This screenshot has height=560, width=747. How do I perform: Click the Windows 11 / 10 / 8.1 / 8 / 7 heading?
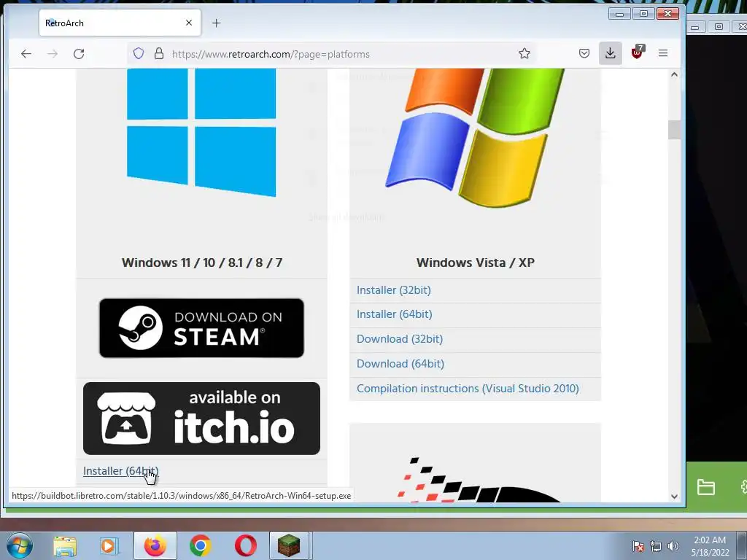point(201,262)
